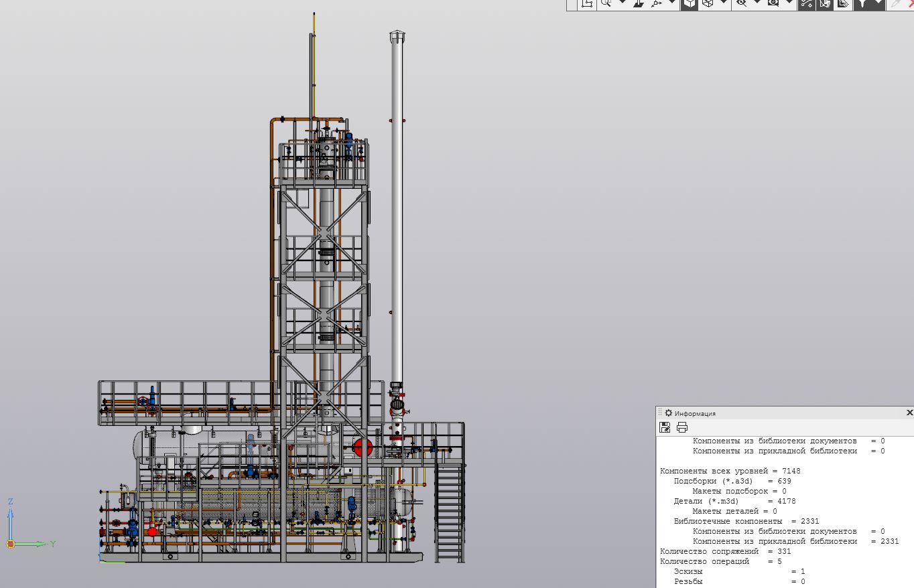The height and width of the screenshot is (588, 914).
Task: Select the zoom magnifier tool
Action: pos(606,3)
